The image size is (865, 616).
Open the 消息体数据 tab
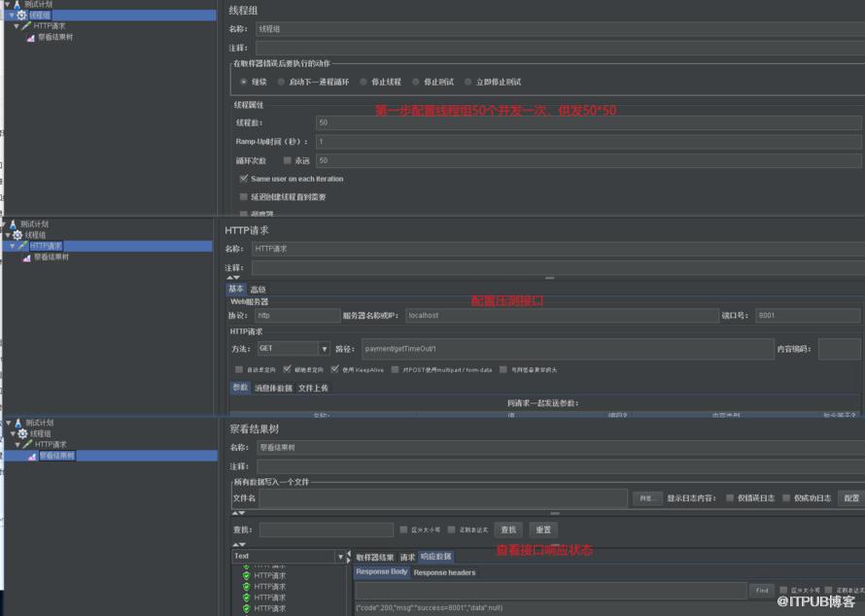273,389
